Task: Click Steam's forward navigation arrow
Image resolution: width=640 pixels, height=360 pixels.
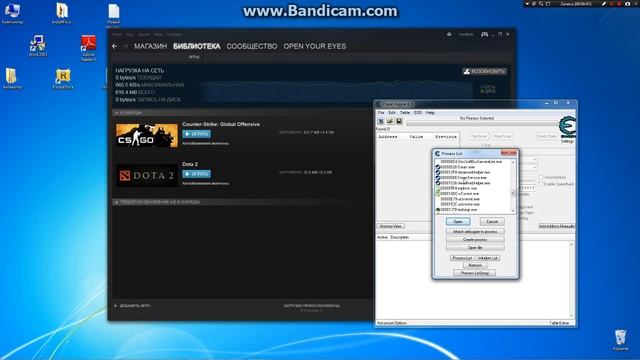Action: (x=126, y=46)
